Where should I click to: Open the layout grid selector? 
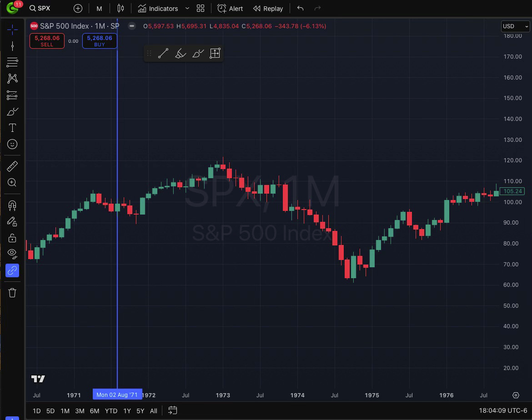pos(201,9)
